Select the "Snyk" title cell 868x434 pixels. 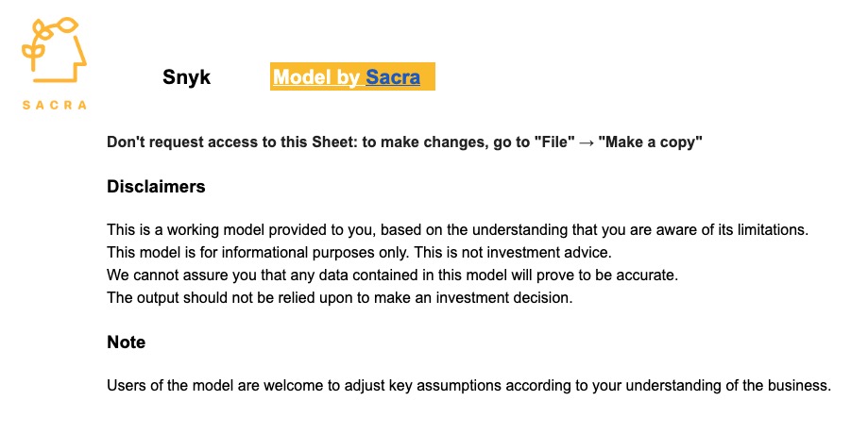tap(187, 76)
